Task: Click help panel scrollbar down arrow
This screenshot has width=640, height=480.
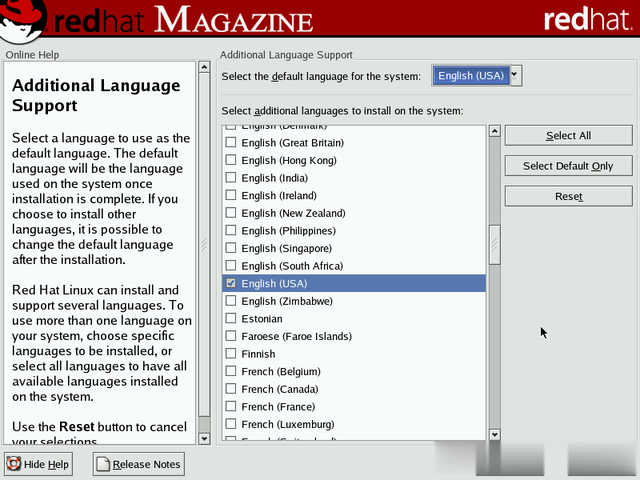Action: point(204,439)
